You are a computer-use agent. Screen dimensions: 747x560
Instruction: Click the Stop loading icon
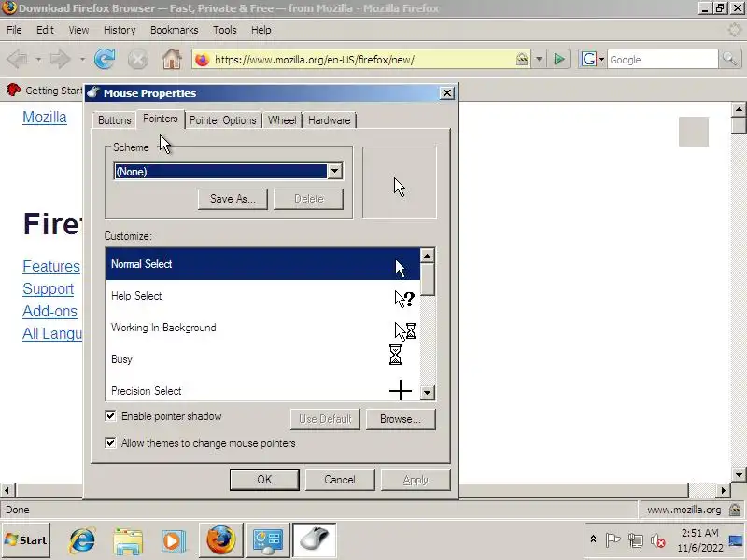(x=137, y=60)
